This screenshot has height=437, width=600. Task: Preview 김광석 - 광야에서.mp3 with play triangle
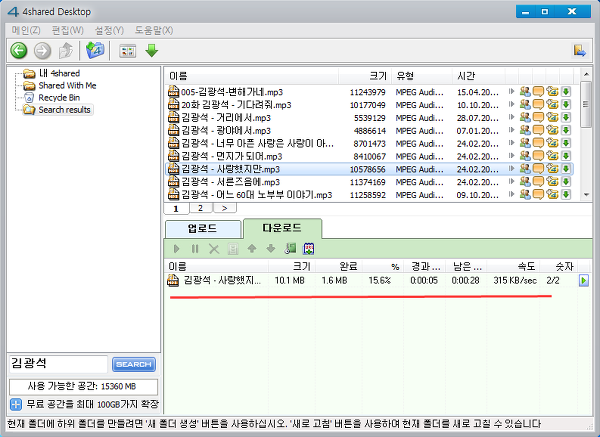[x=511, y=130]
